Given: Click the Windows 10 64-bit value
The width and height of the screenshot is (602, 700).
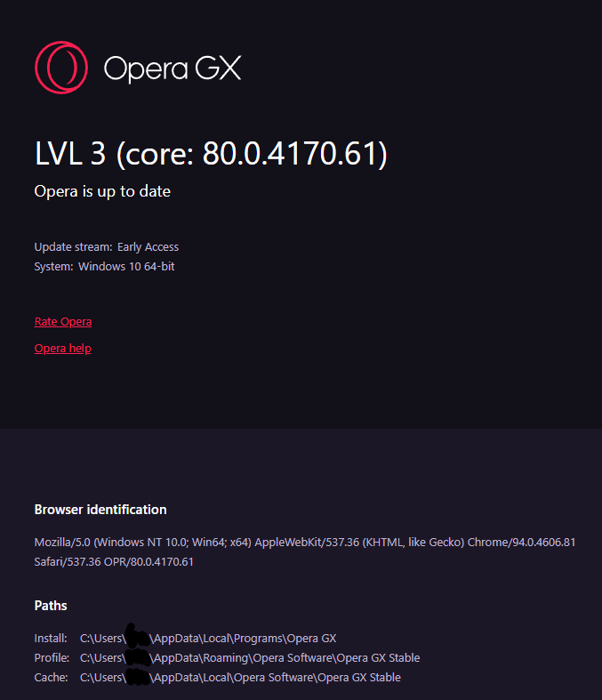Looking at the screenshot, I should tap(126, 267).
